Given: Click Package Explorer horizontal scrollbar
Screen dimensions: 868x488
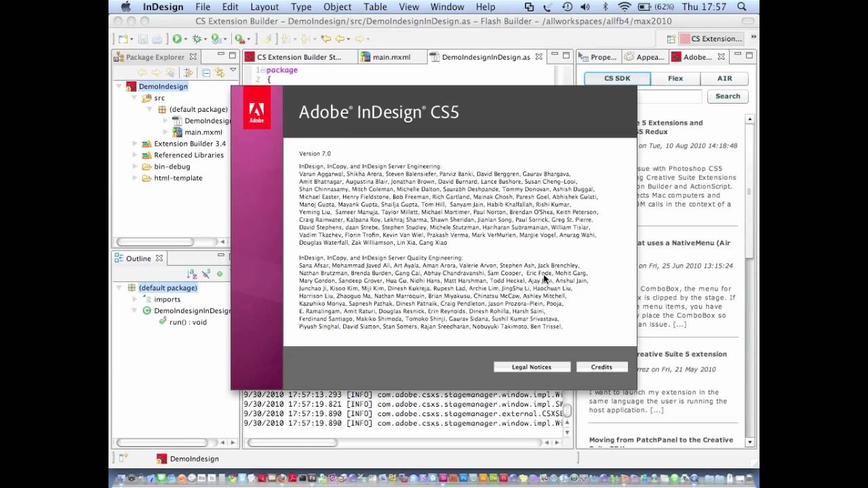Looking at the screenshot, I should [155, 241].
